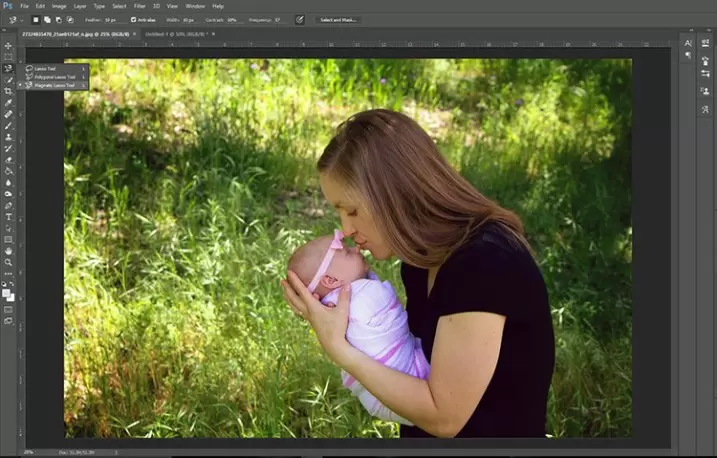The width and height of the screenshot is (717, 458).
Task: Select the Rectangular Marquee tool
Action: pos(8,57)
